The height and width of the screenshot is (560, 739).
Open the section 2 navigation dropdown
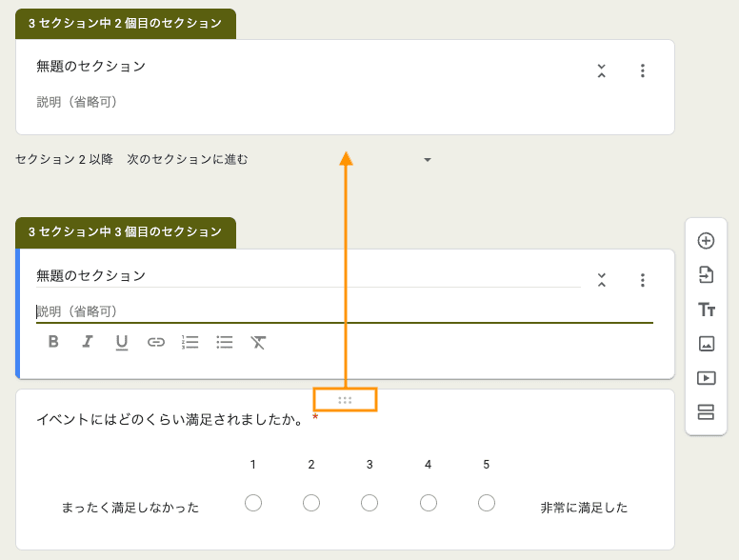(428, 160)
